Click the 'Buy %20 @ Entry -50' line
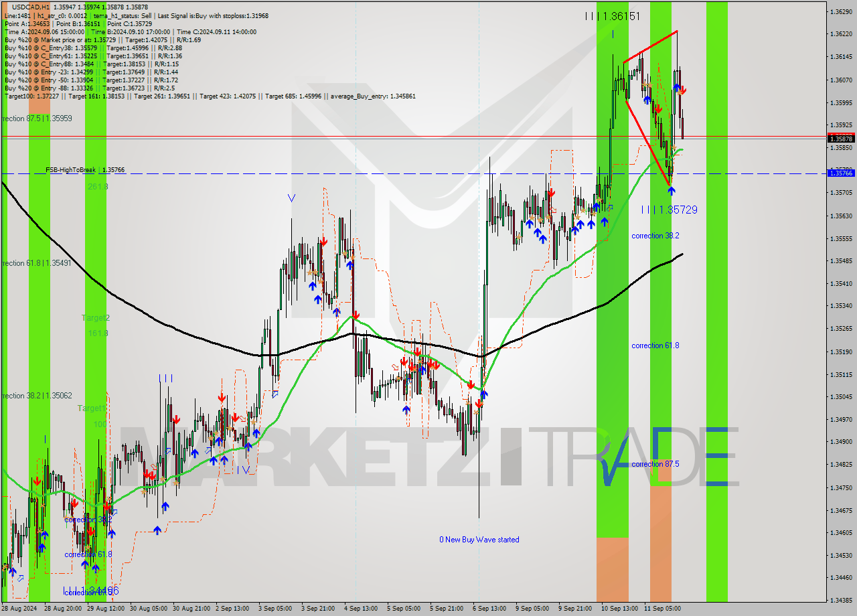Screen dimensions: 857x616 pos(91,80)
